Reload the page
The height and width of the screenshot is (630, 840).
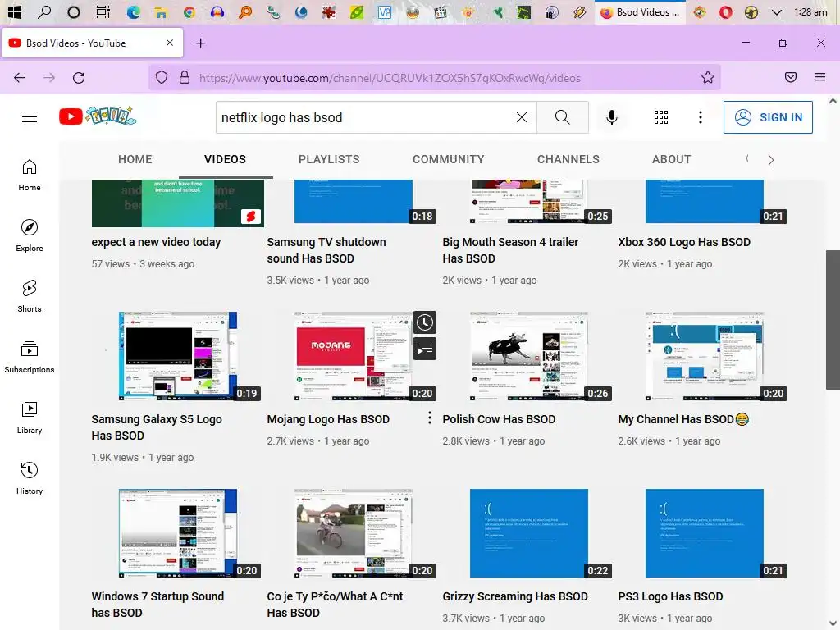[x=79, y=78]
